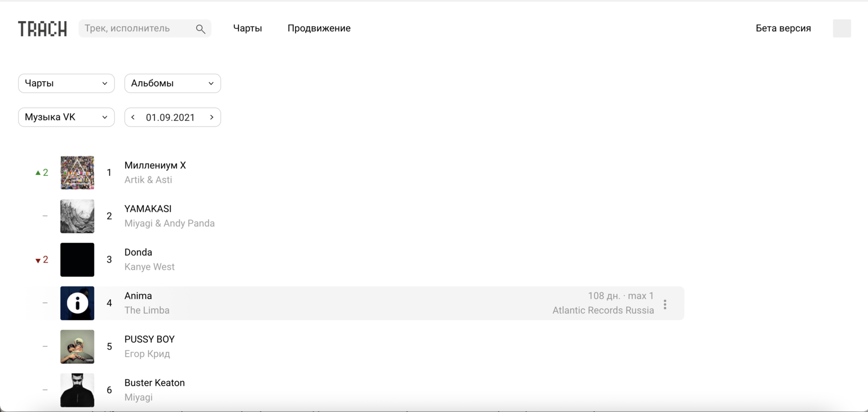Image resolution: width=868 pixels, height=412 pixels.
Task: Open the Artik & Asti artist link
Action: coord(148,180)
